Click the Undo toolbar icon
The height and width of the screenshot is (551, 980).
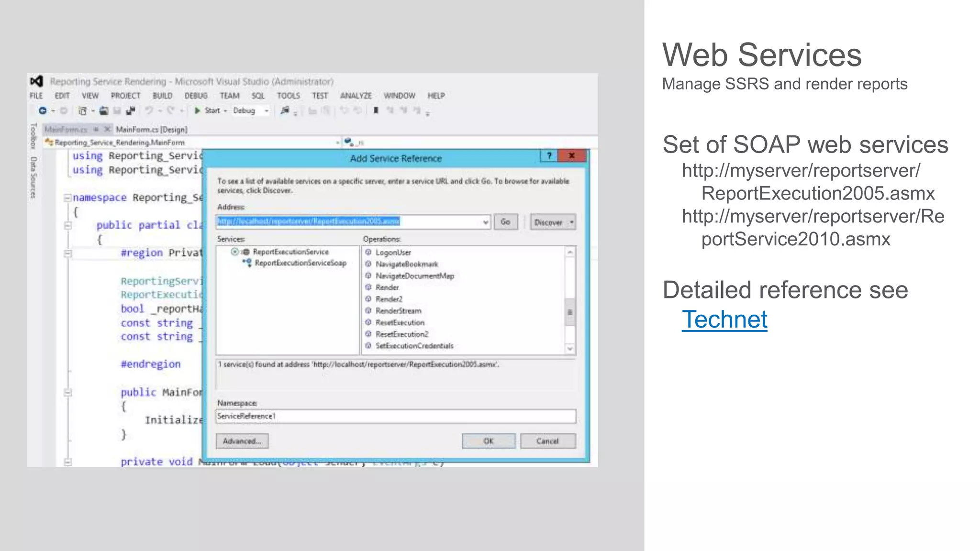[x=149, y=110]
